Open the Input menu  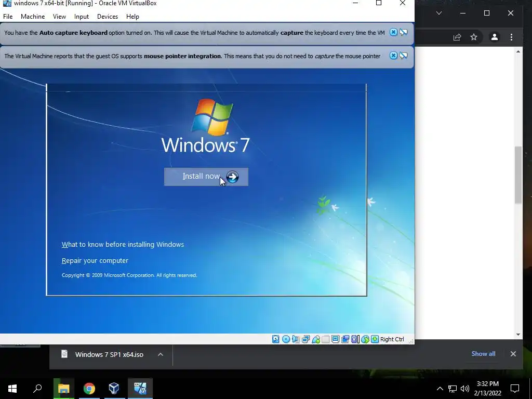pyautogui.click(x=82, y=17)
